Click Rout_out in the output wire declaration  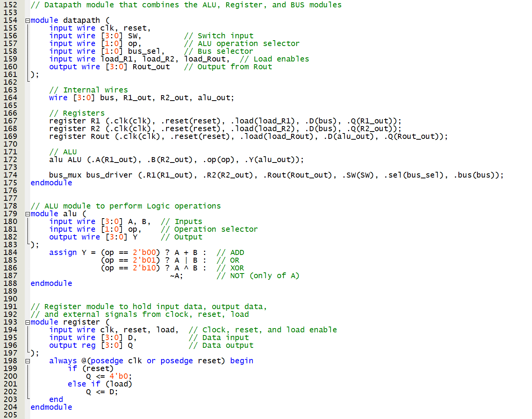click(x=151, y=67)
